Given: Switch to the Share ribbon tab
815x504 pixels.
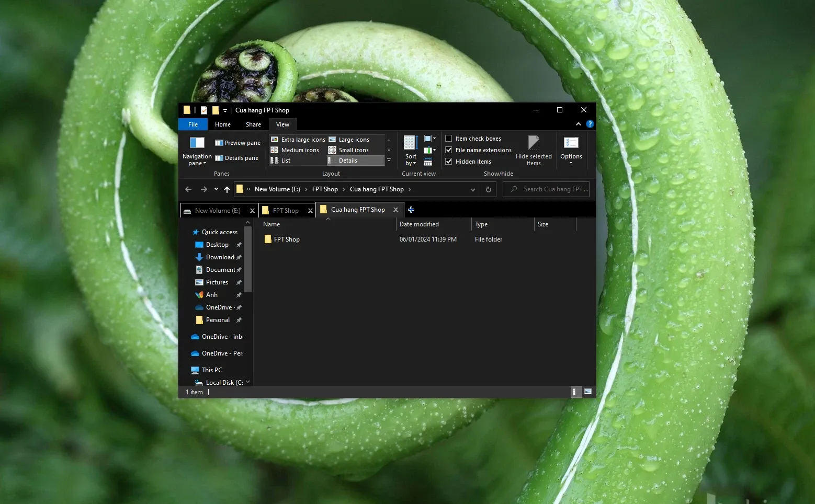Looking at the screenshot, I should (253, 124).
